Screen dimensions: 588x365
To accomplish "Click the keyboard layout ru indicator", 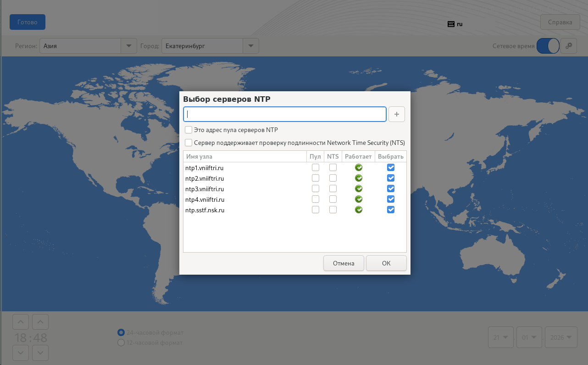I will click(x=455, y=24).
